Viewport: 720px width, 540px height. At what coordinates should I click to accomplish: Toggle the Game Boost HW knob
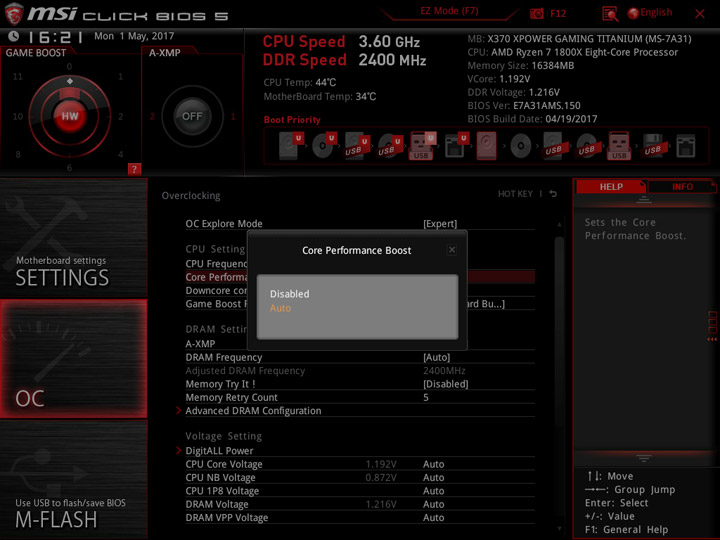[x=70, y=116]
